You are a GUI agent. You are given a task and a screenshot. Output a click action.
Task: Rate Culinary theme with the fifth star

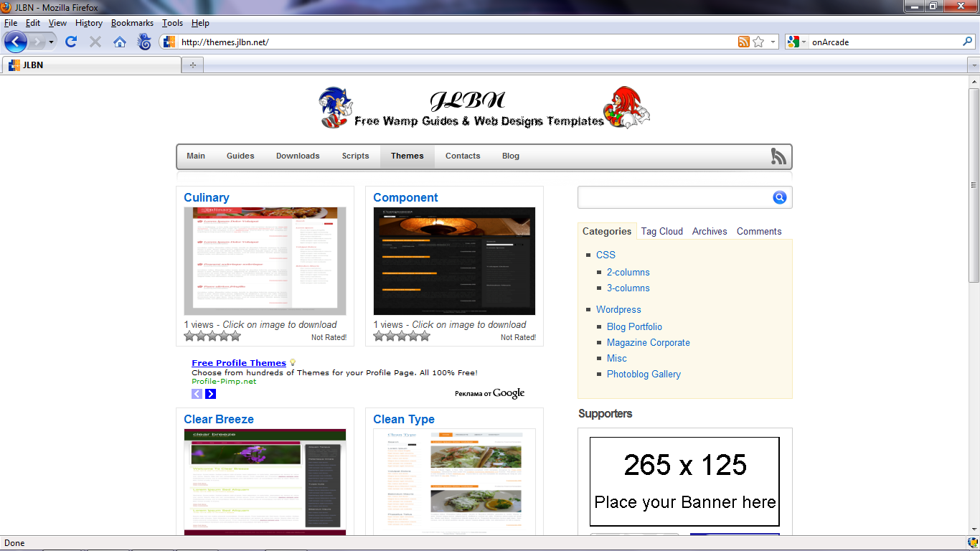(x=235, y=336)
